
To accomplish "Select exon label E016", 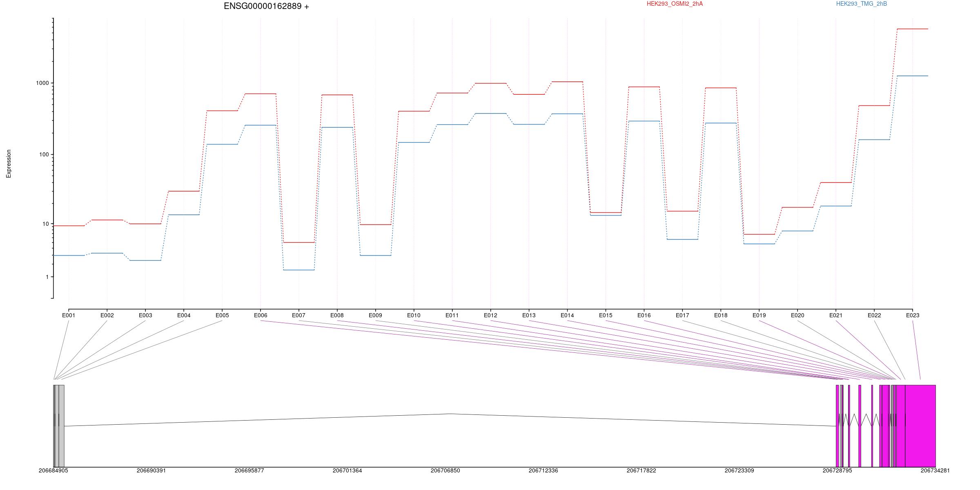I will point(644,315).
